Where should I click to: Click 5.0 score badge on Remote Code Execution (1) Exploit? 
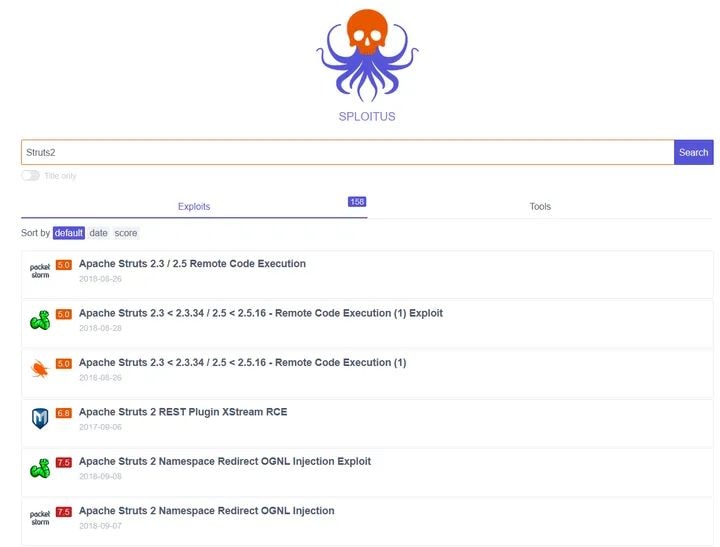pos(64,314)
